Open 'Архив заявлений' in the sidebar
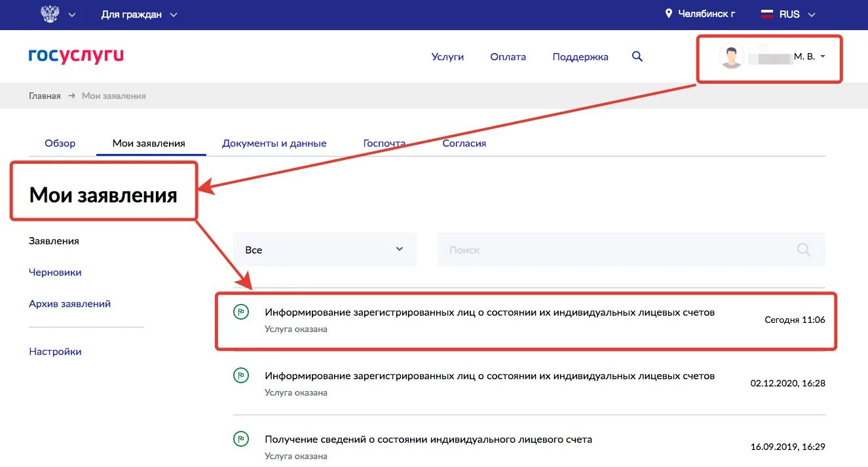This screenshot has height=467, width=868. click(69, 304)
